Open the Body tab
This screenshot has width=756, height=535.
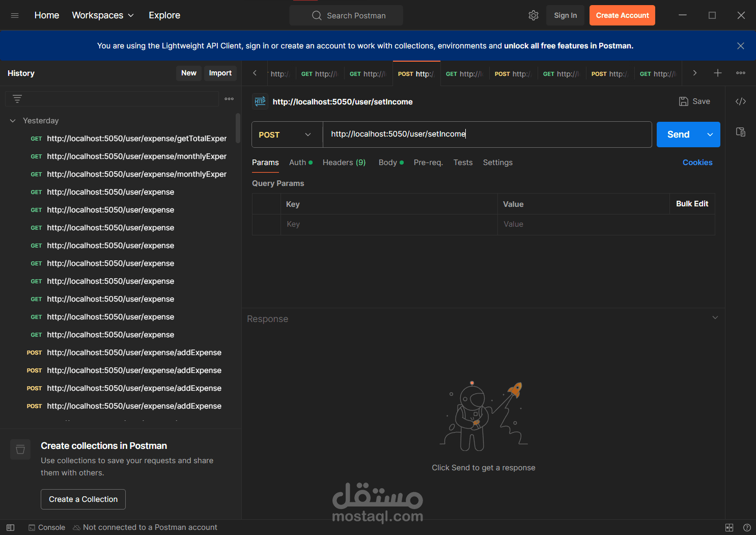pos(391,163)
